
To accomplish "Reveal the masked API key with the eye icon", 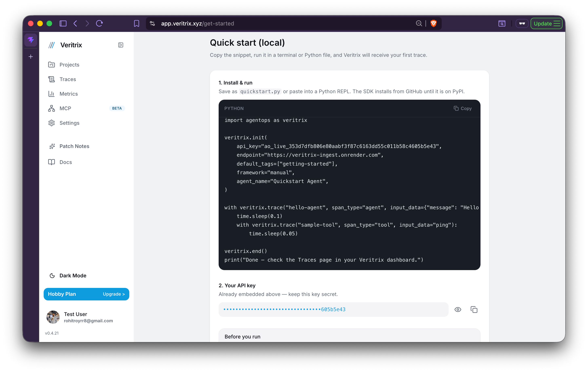I will [x=458, y=310].
